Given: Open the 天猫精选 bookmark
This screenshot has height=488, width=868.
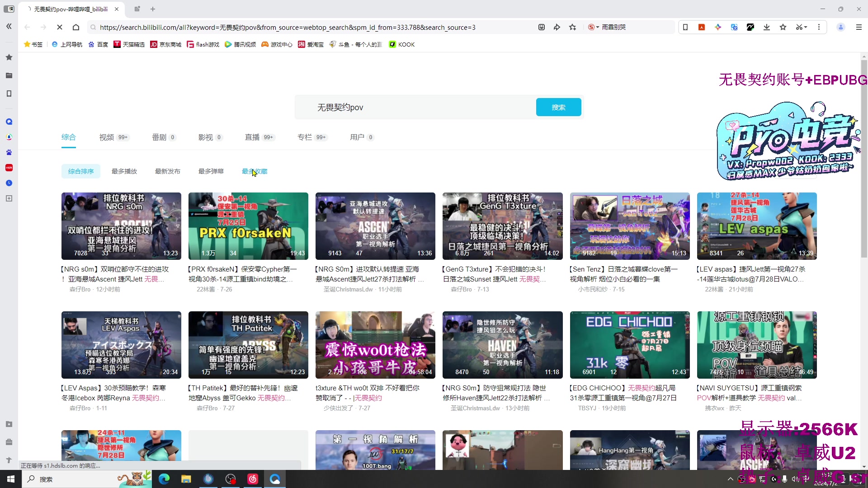Looking at the screenshot, I should [129, 44].
